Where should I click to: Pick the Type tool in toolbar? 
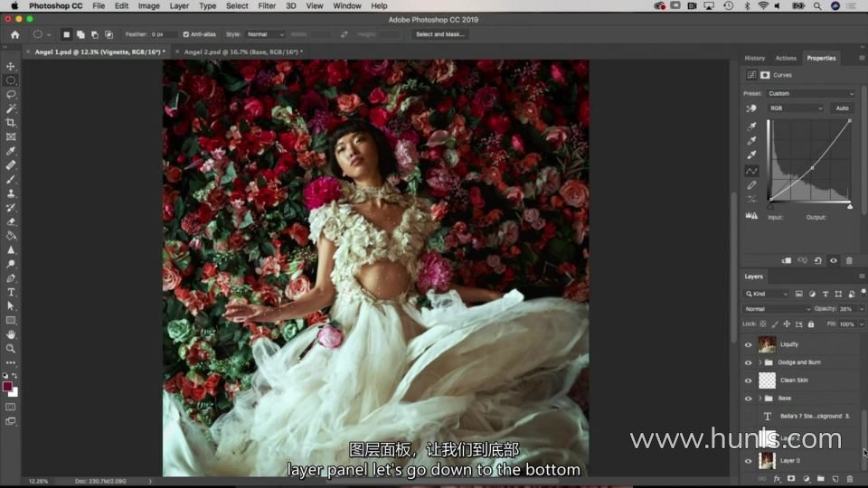pos(11,292)
